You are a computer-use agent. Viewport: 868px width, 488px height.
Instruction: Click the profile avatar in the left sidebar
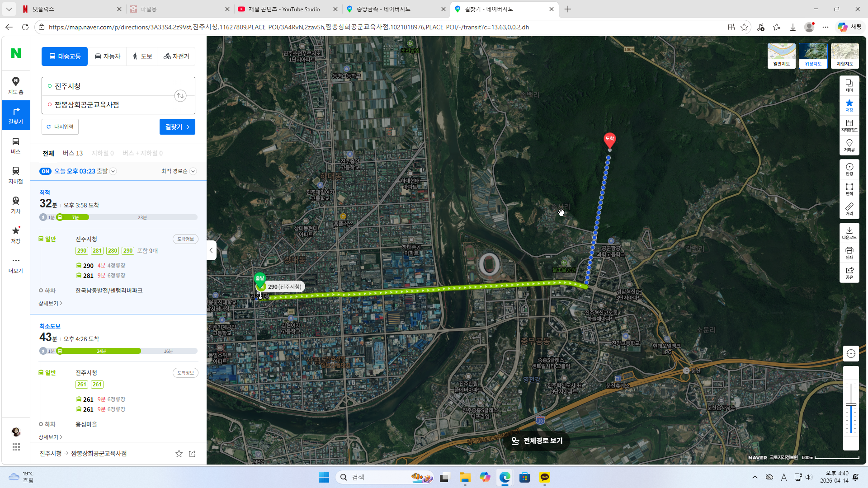(16, 432)
